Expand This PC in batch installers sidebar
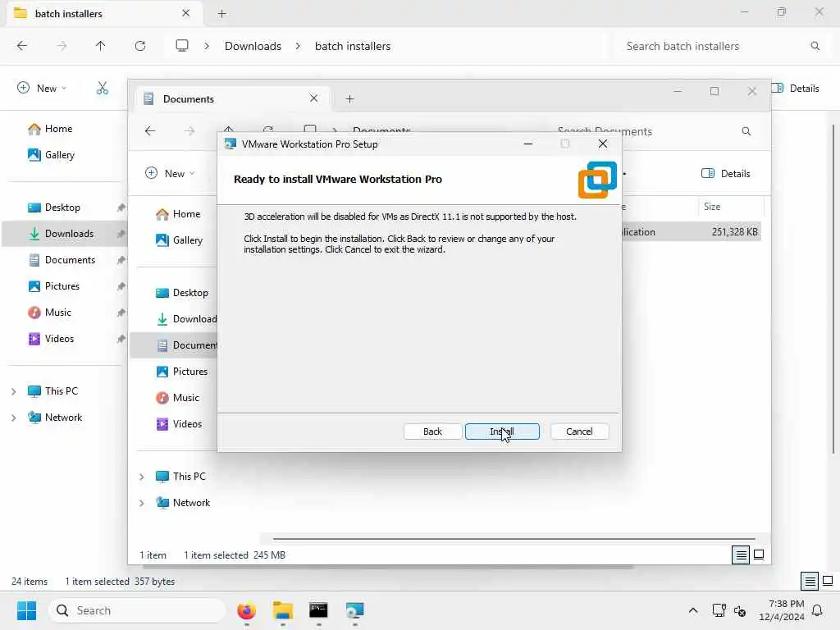 [14, 391]
